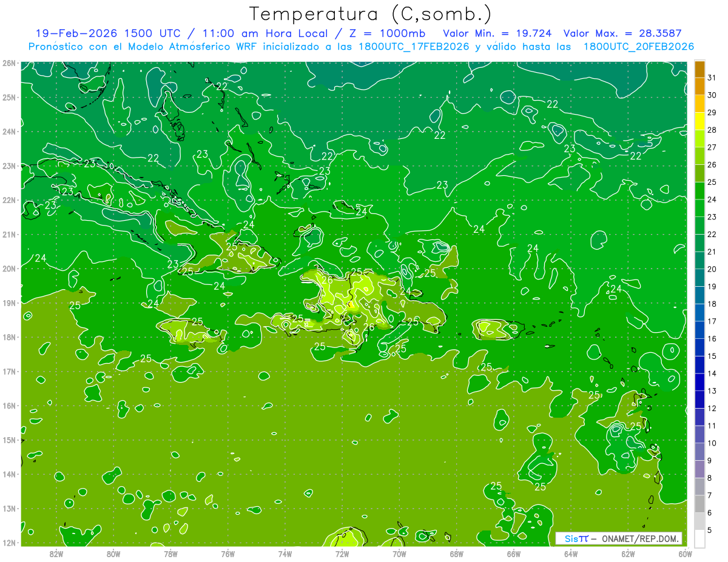
Task: Click "Valor Min. = 19.724" in the header
Action: [x=497, y=33]
